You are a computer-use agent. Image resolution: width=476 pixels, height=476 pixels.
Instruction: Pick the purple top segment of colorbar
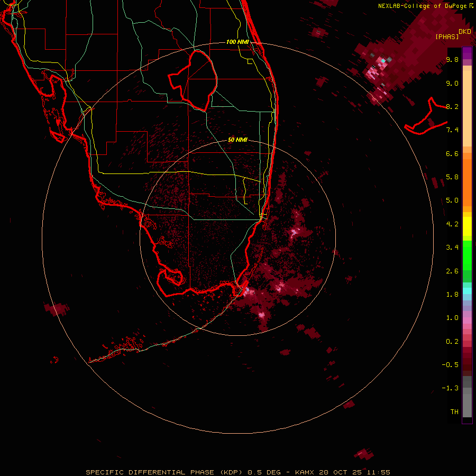[x=467, y=53]
